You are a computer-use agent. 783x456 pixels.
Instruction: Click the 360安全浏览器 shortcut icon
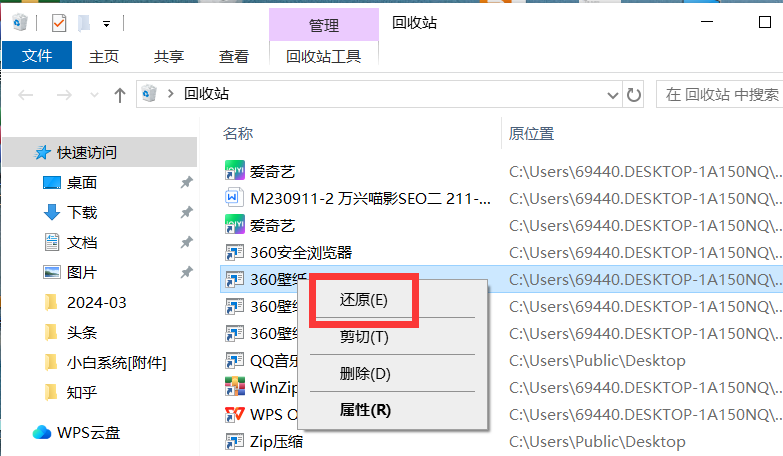(x=235, y=252)
